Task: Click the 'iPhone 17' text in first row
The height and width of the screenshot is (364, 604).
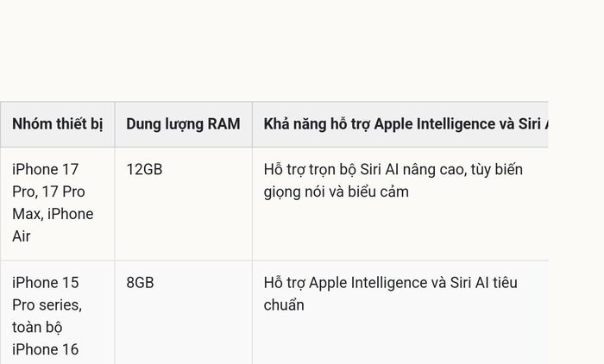Action: pyautogui.click(x=46, y=169)
